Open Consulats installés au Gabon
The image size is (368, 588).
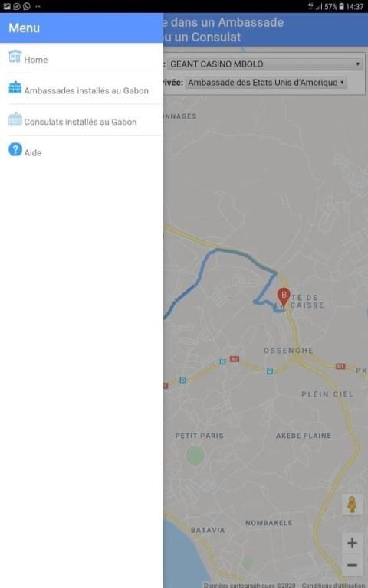tap(81, 120)
